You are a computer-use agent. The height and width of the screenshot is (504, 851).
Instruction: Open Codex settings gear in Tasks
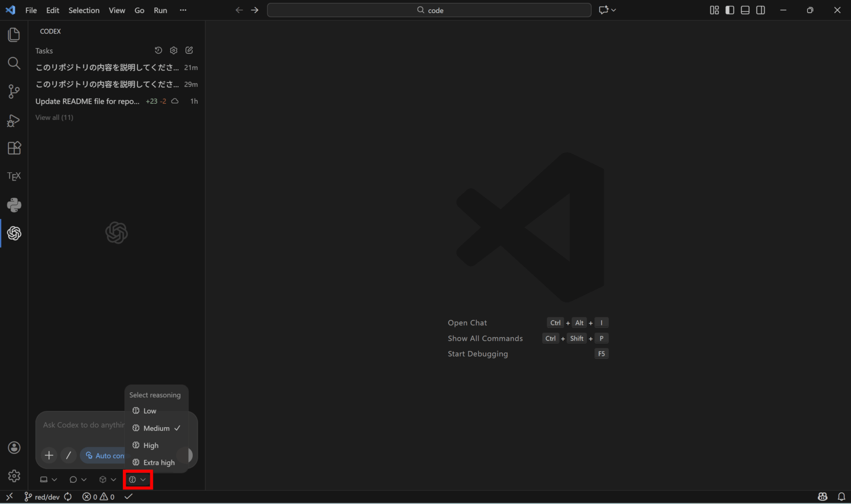tap(174, 50)
